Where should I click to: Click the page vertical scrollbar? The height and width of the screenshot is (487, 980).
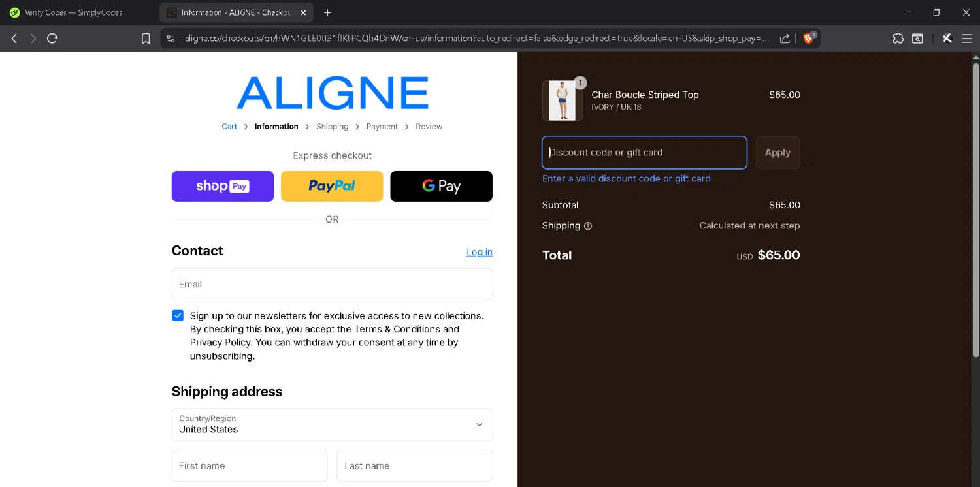[976, 209]
